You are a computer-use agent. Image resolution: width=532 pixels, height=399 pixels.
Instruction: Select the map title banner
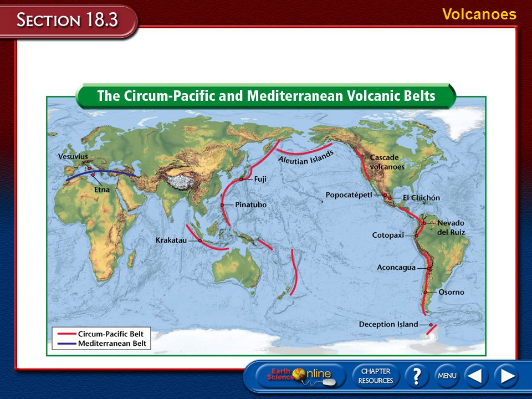click(266, 96)
